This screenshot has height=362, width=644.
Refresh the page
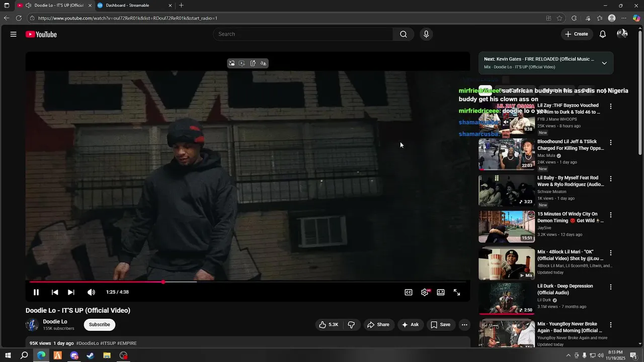coord(19,18)
